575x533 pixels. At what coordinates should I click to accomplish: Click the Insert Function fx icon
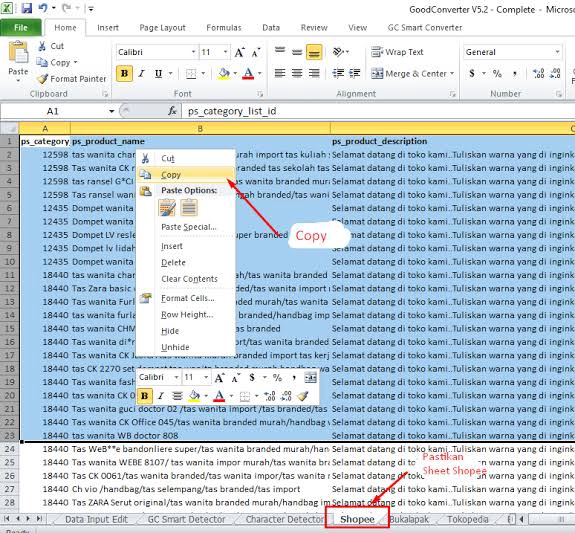point(172,111)
